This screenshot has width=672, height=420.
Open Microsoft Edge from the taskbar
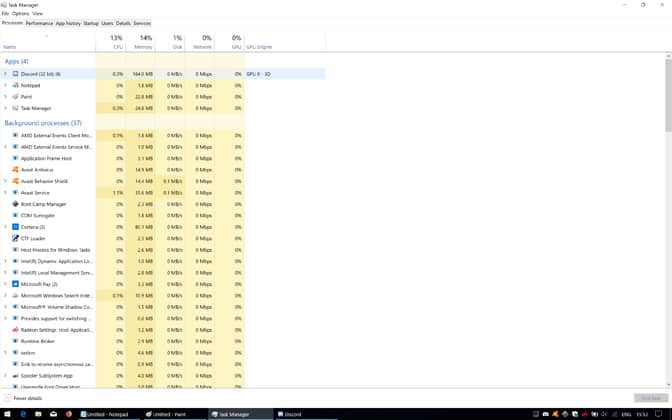tap(23, 414)
